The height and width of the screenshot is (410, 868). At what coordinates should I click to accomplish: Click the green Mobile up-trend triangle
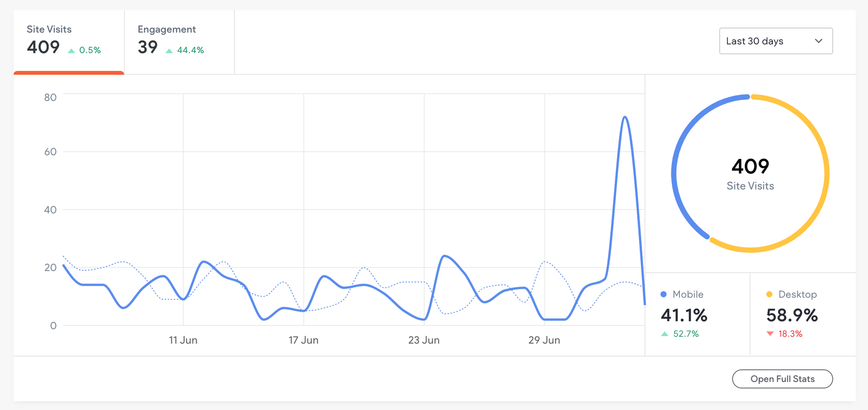[x=665, y=334]
